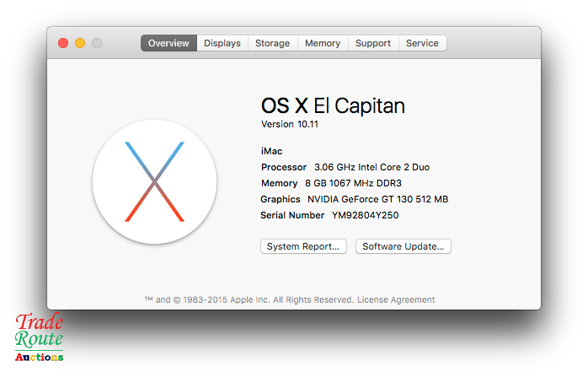Open System Report
The height and width of the screenshot is (377, 588).
point(303,246)
